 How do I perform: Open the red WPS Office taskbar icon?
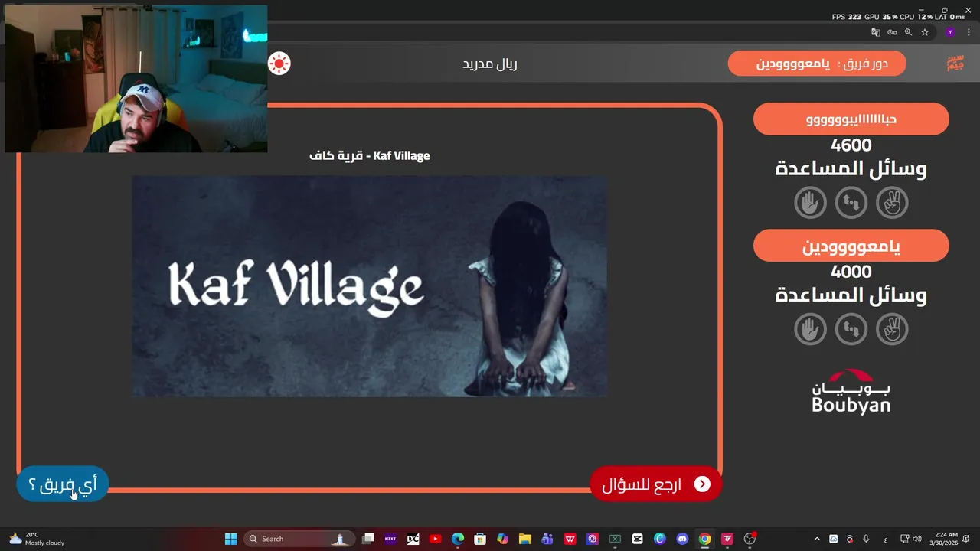coord(570,539)
